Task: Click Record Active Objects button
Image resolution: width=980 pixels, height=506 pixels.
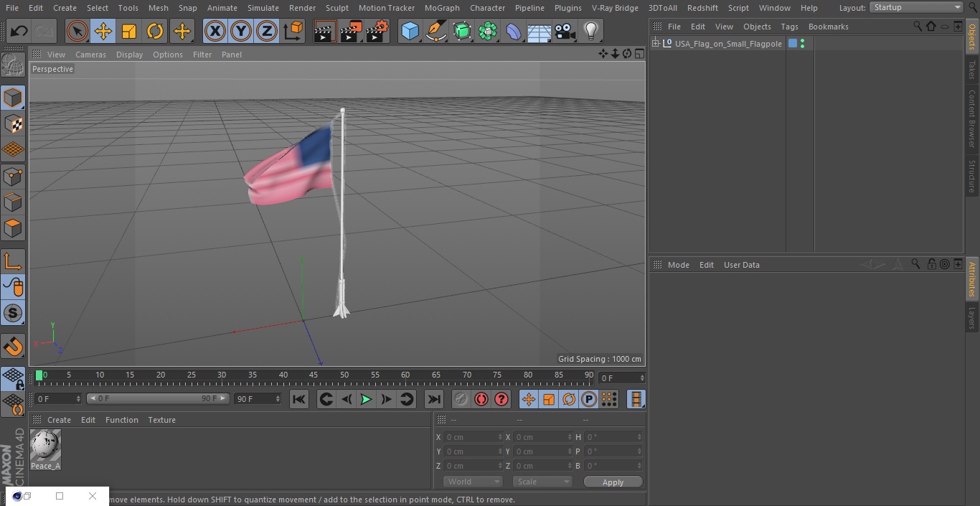Action: tap(461, 399)
